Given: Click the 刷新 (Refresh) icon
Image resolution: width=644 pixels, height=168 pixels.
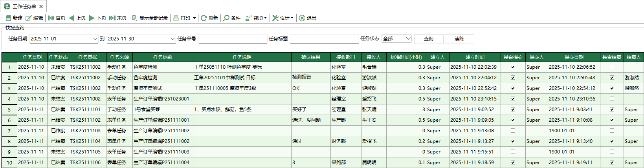Looking at the screenshot, I should [x=204, y=18].
